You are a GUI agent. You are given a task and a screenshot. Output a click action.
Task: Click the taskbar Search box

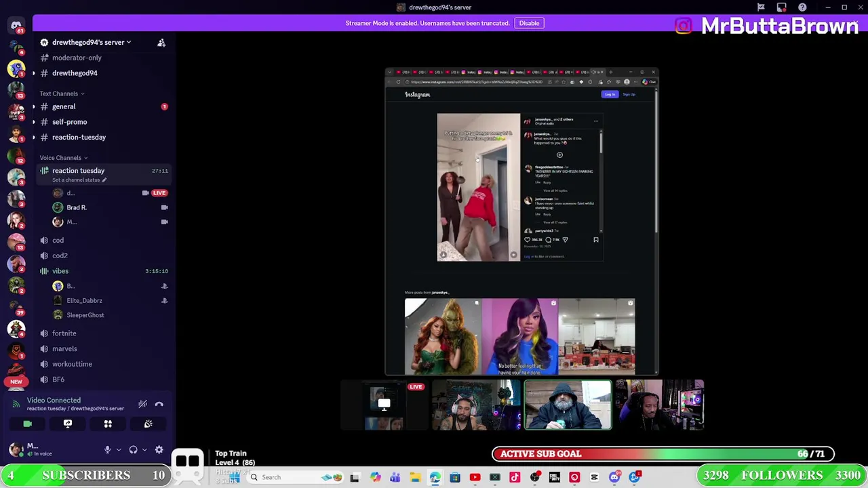[x=294, y=477]
